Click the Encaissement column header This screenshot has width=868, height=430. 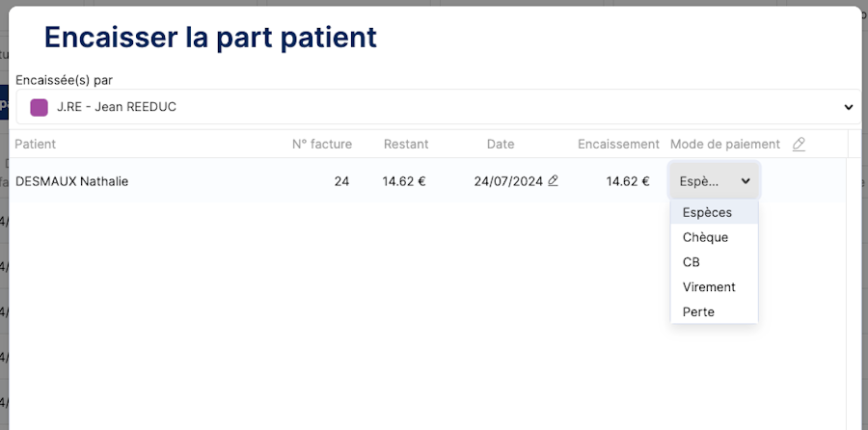pos(618,145)
